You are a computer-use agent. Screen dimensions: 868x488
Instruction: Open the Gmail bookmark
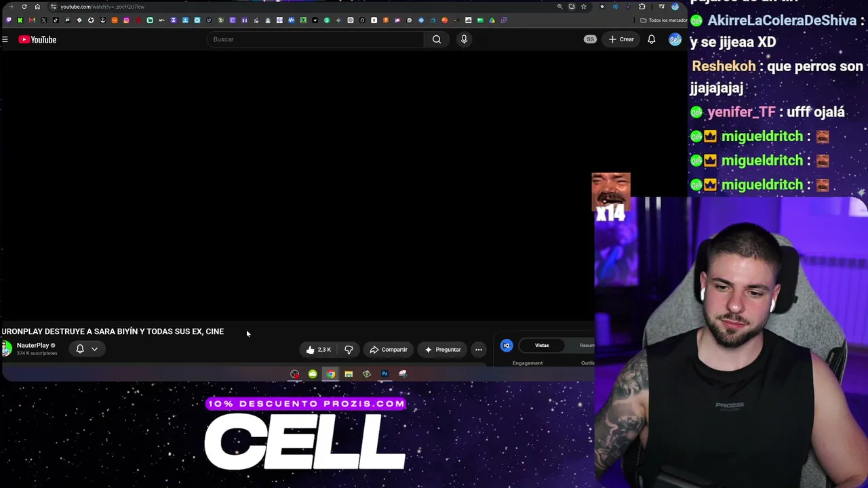[32, 20]
